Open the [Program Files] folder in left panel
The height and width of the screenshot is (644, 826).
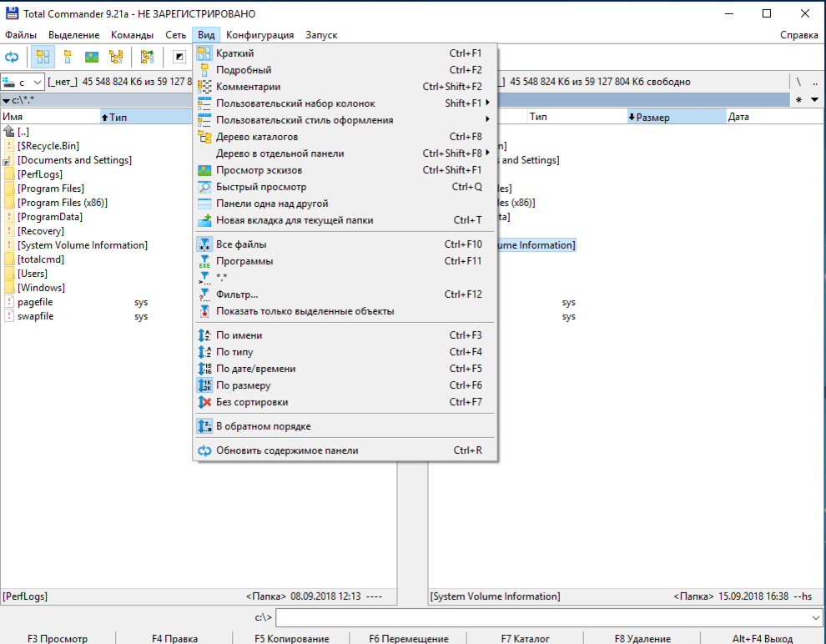[x=51, y=188]
